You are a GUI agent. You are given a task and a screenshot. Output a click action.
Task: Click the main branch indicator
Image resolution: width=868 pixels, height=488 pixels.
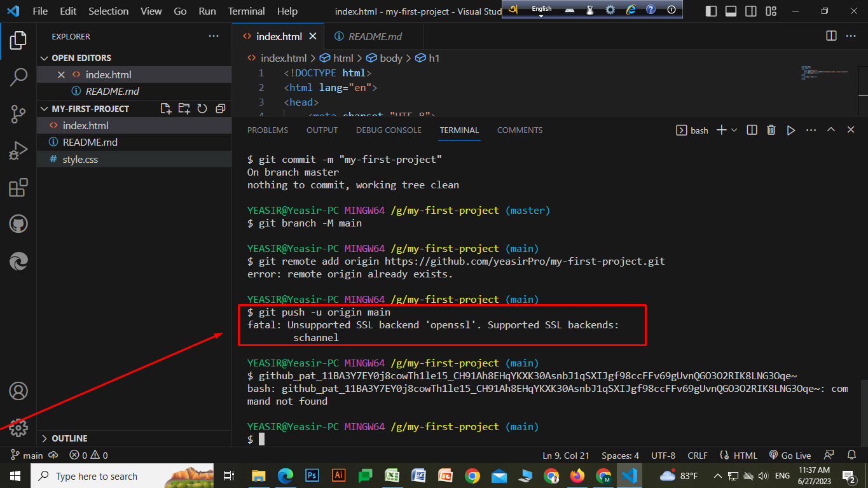(x=26, y=455)
